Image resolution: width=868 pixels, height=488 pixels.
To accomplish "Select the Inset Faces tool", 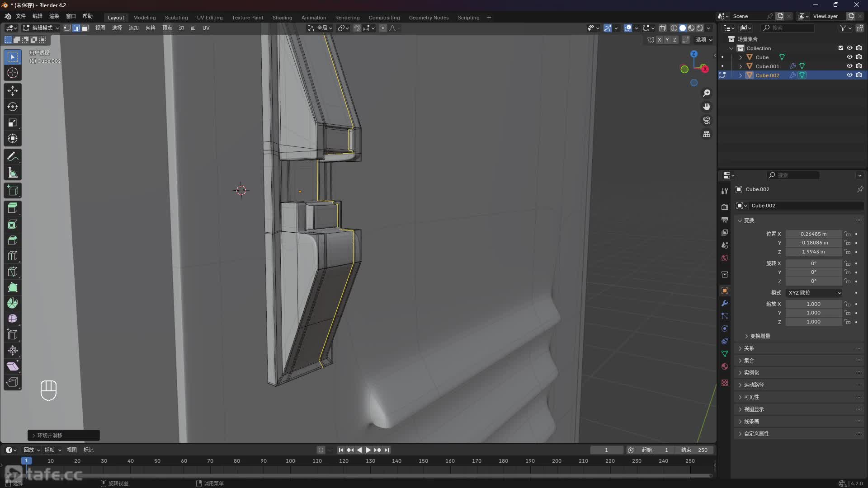I will (13, 224).
